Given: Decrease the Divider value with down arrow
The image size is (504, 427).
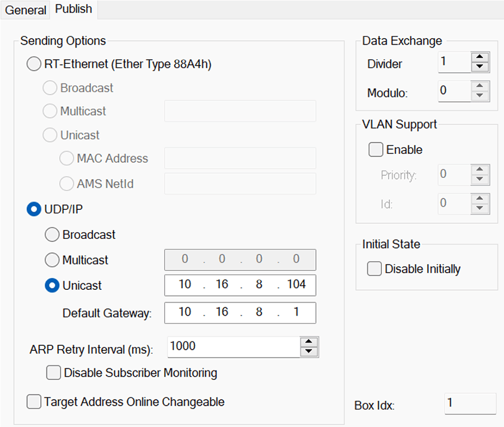Looking at the screenshot, I should 479,67.
